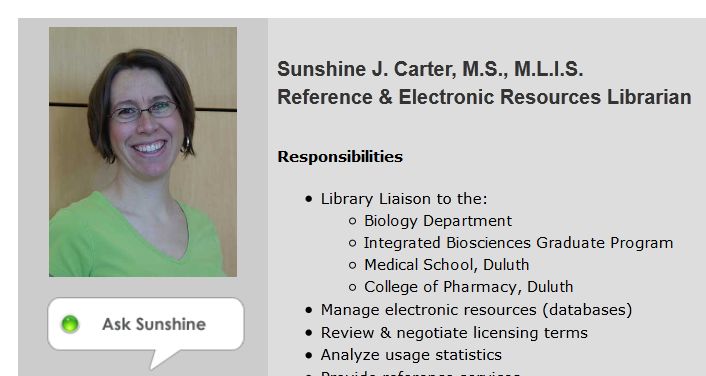Click the Reference & Electronic Resources Librarian title
Image resolution: width=706 pixels, height=376 pixels.
tap(484, 97)
